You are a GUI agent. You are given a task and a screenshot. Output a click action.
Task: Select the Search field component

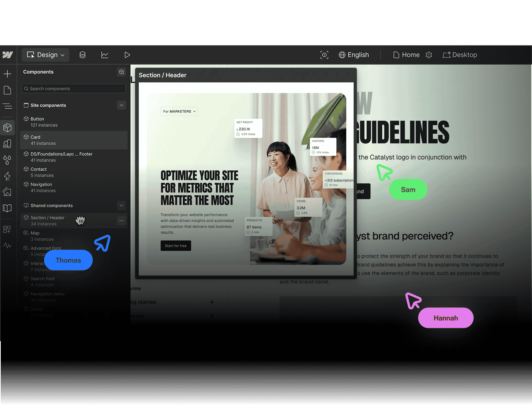click(74, 282)
